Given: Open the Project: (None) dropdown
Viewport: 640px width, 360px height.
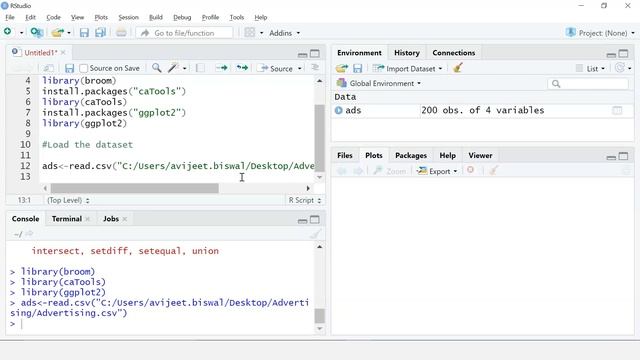Looking at the screenshot, I should pos(600,33).
